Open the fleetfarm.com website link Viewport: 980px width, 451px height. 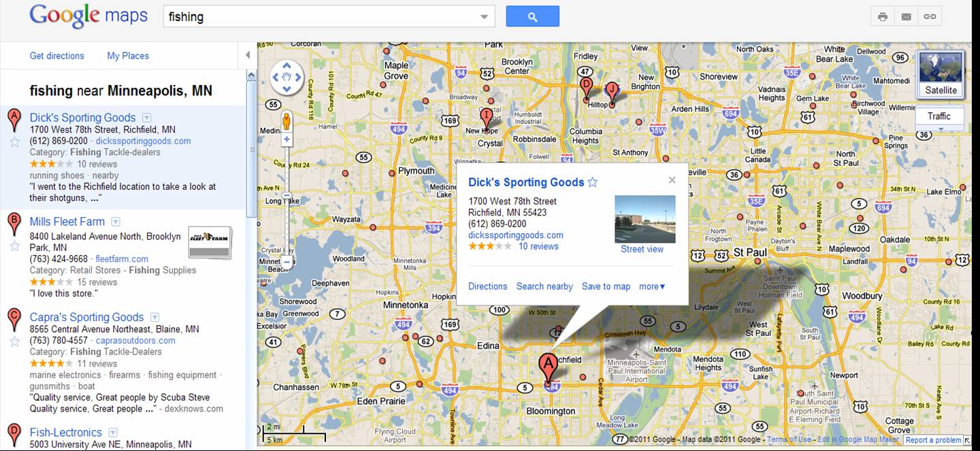pos(122,259)
